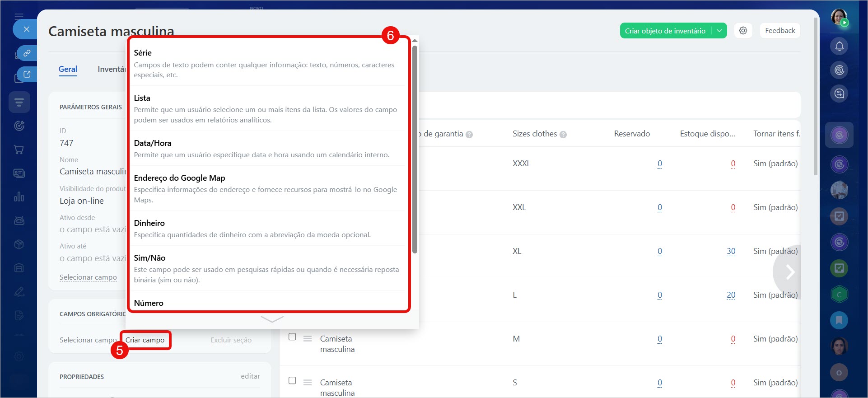Click the shopping cart sidebar icon
Viewport: 868px width, 398px height.
(x=19, y=150)
